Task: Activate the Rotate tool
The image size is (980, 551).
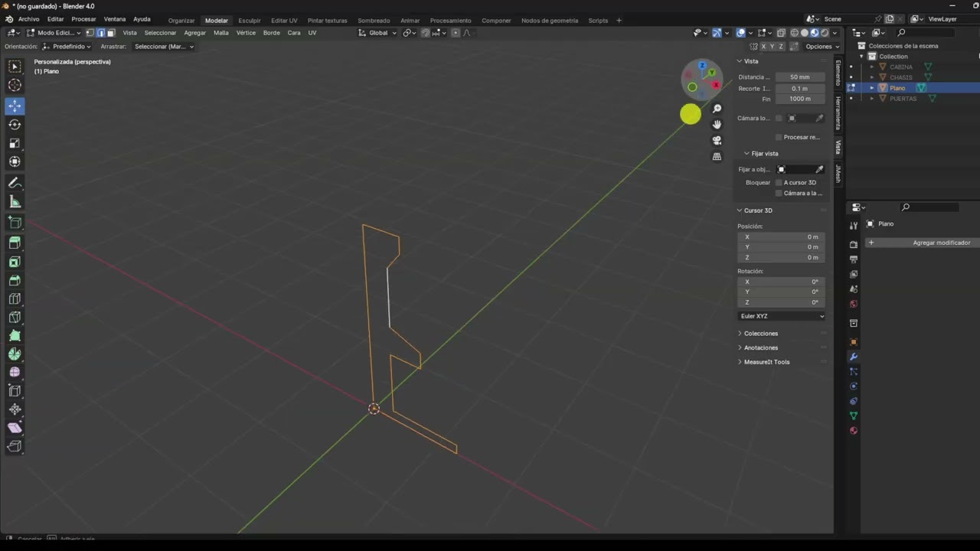Action: 15,124
